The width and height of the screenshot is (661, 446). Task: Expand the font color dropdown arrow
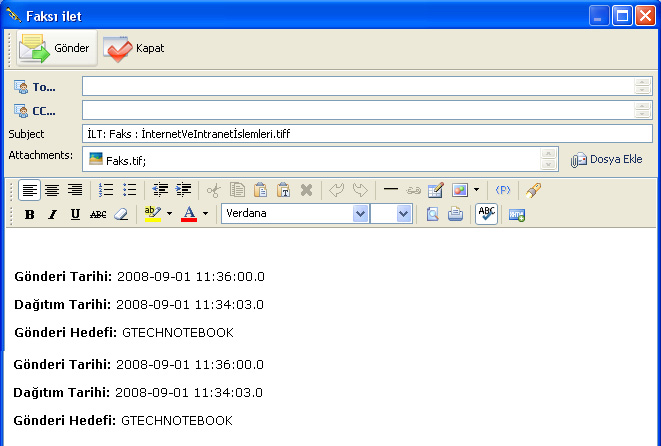[x=205, y=214]
